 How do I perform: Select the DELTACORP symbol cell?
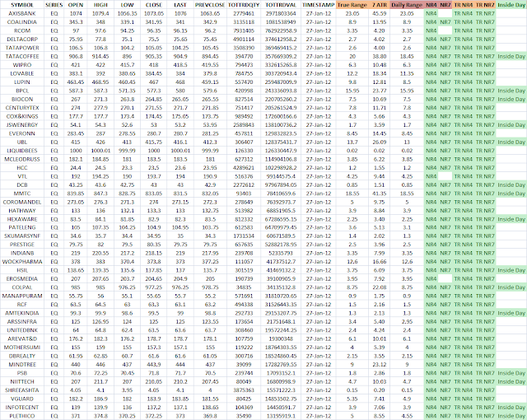point(22,40)
